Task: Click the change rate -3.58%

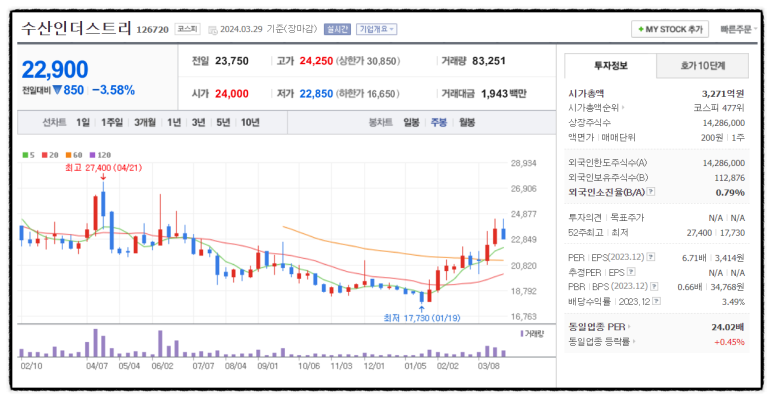Action: click(113, 90)
